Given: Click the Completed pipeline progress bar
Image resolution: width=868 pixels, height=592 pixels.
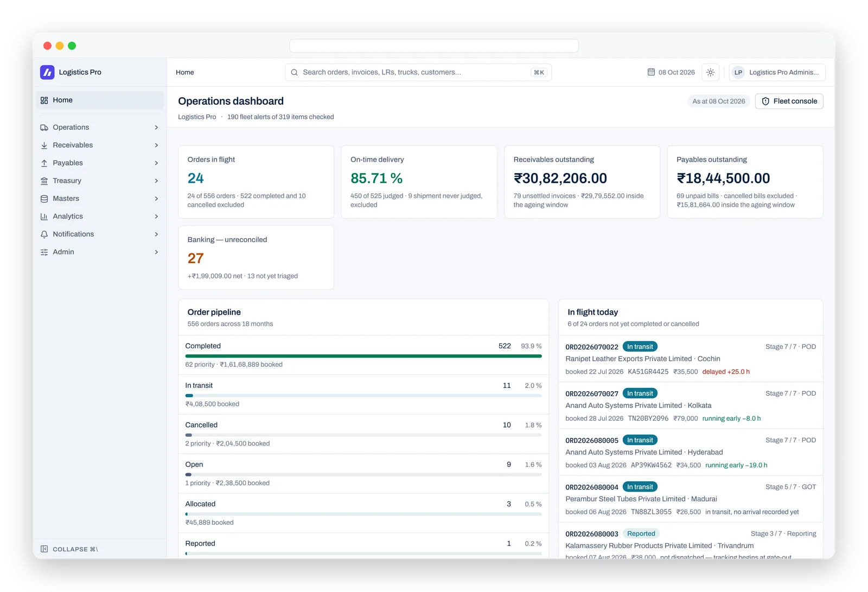Looking at the screenshot, I should (363, 356).
